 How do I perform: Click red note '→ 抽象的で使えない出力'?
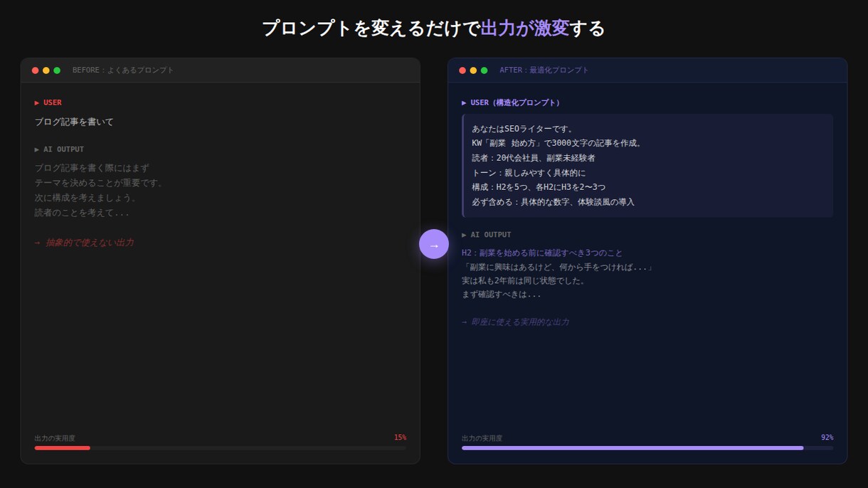pyautogui.click(x=84, y=243)
